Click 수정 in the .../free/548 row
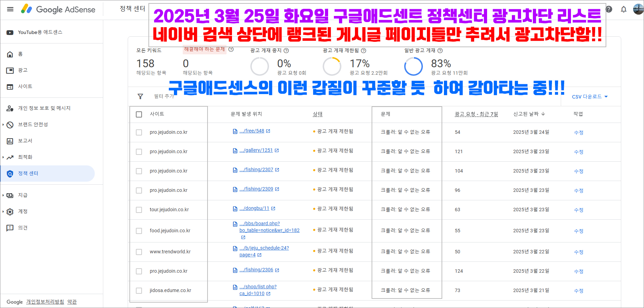 click(578, 132)
